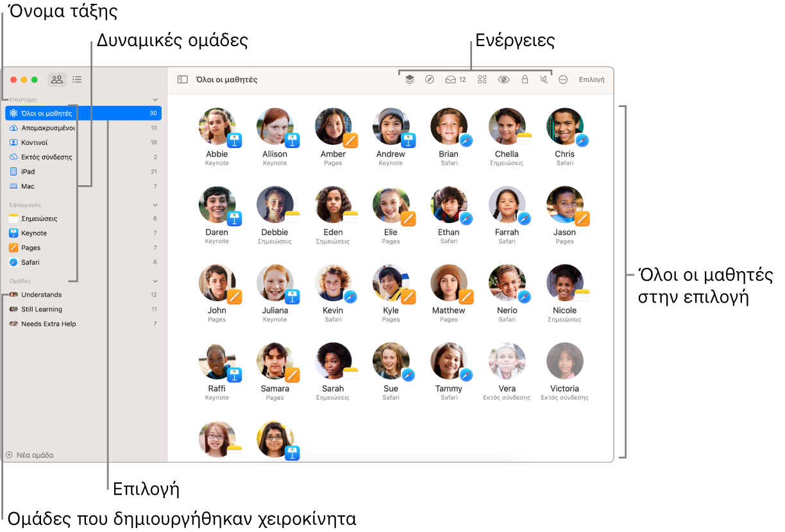Select the Σημειώσεις app group

(83, 219)
